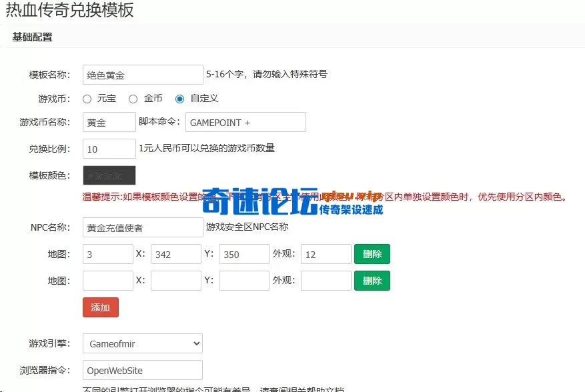The image size is (585, 392).
Task: Open the 模板颜色 #3c3c3c color swatch
Action: [109, 175]
